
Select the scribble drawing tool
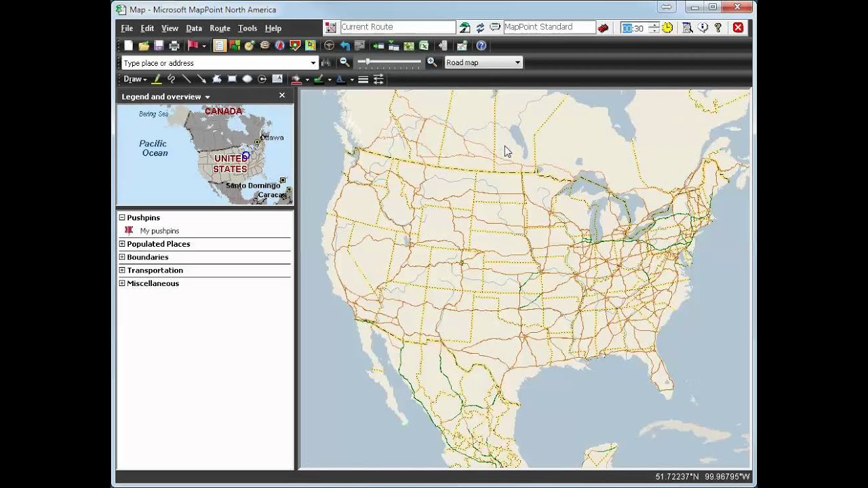coord(172,79)
